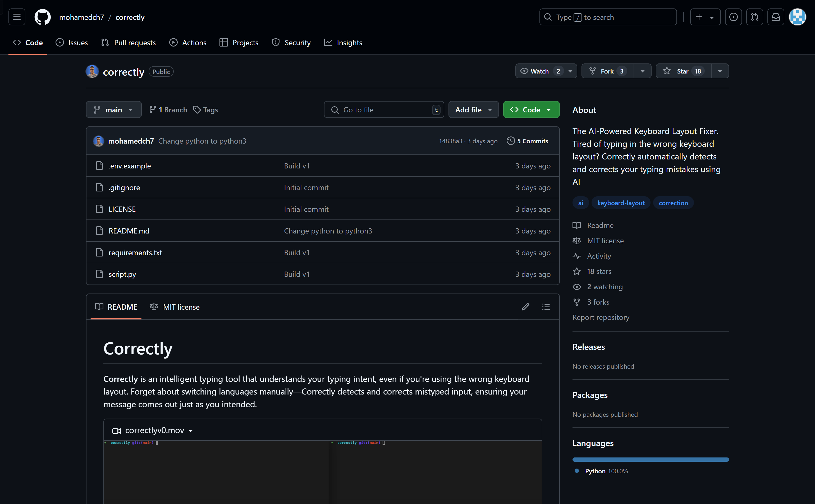Viewport: 815px width, 504px height.
Task: Click the search field Type / to search
Action: (608, 17)
